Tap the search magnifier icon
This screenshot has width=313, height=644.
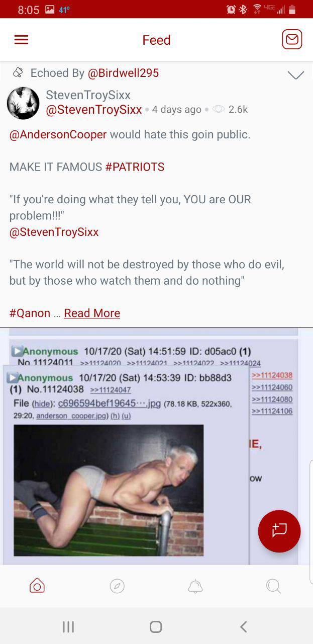pyautogui.click(x=273, y=586)
